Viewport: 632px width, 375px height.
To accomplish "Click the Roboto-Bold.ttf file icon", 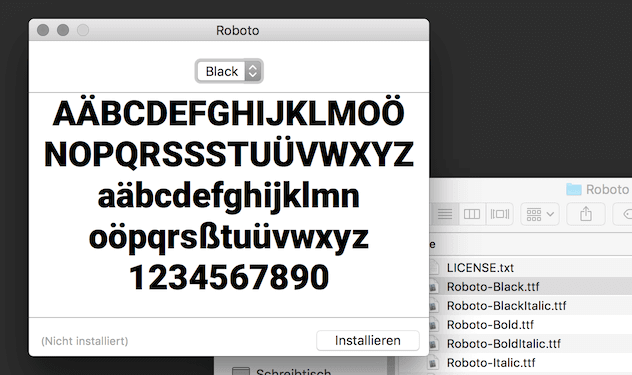I will point(434,325).
